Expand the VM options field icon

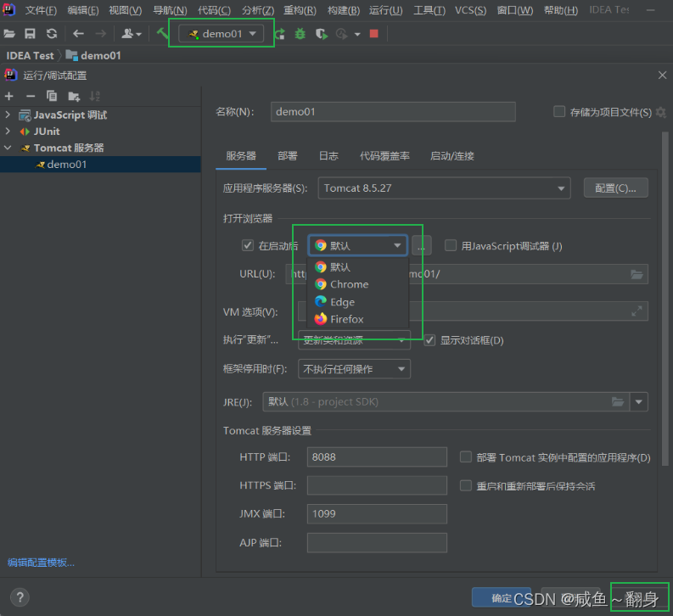coord(637,311)
